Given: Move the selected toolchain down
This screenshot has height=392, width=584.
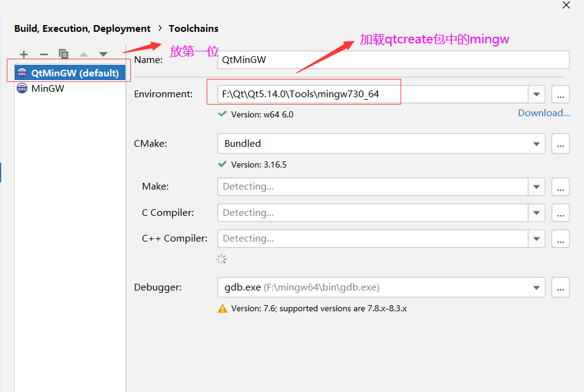Looking at the screenshot, I should [103, 54].
